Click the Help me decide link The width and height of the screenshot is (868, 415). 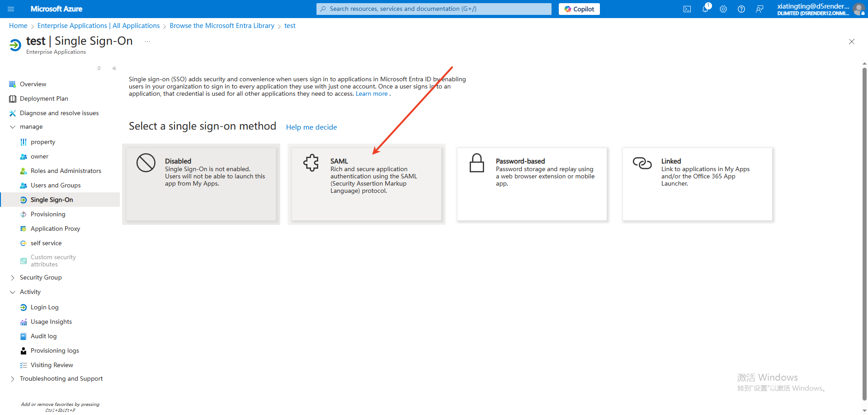311,127
